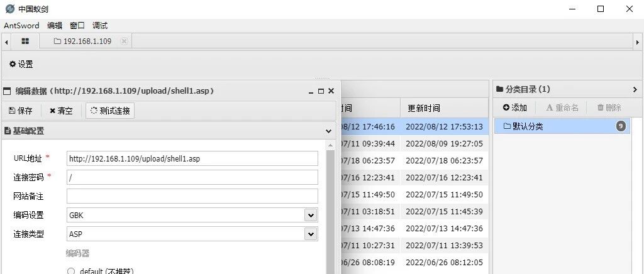644x274 pixels.
Task: Add a category with 添加
Action: (514, 107)
